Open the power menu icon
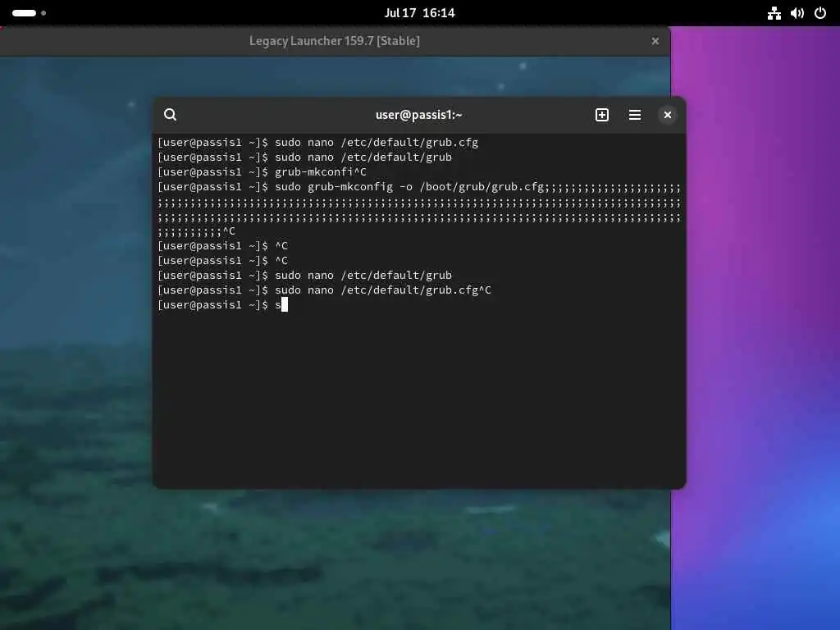The height and width of the screenshot is (630, 840). (x=820, y=13)
